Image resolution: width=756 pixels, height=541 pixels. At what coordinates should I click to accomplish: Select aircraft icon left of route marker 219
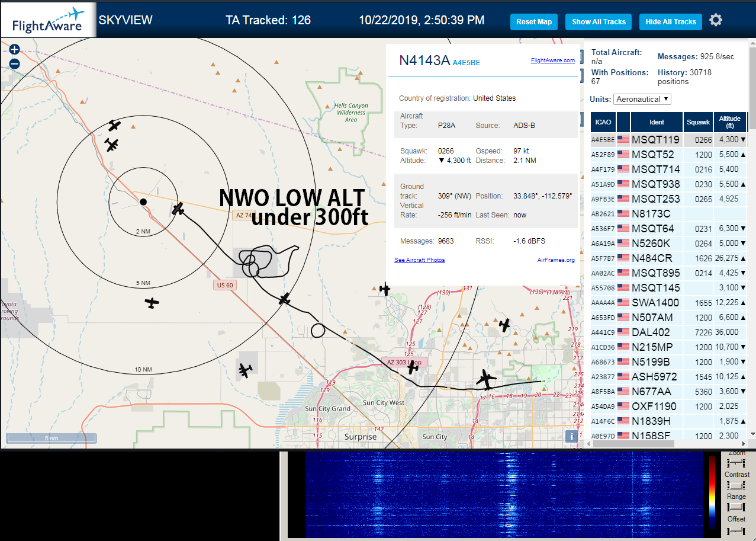point(504,325)
